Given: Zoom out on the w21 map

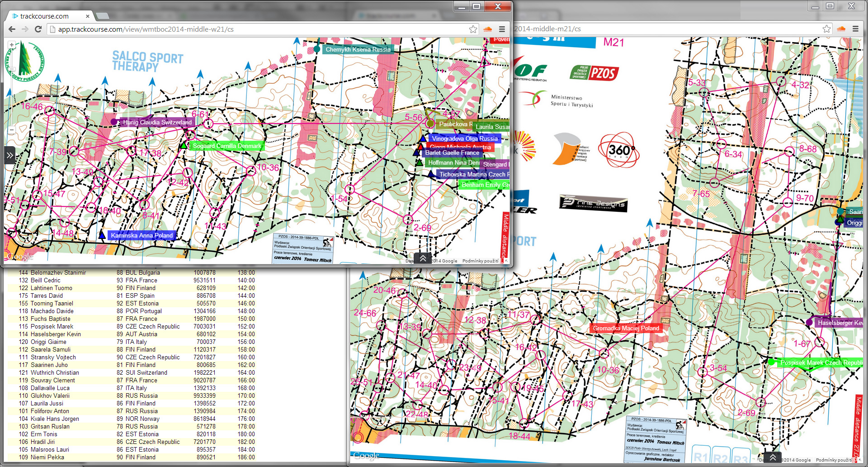Looking at the screenshot, I should [12, 130].
